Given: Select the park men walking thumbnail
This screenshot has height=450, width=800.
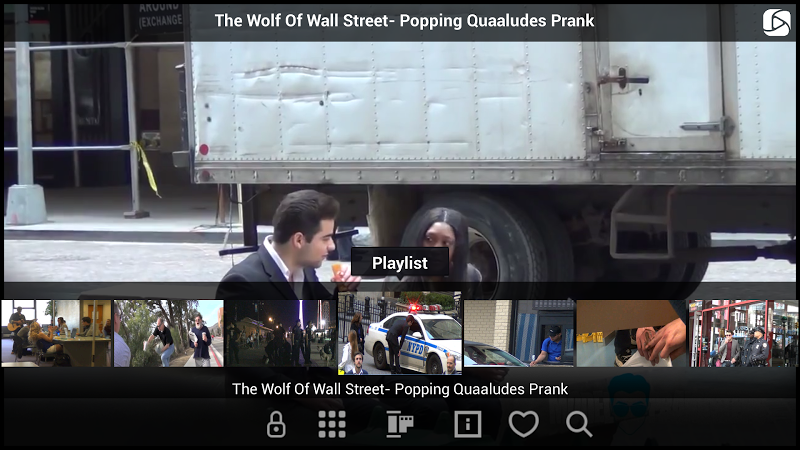Looking at the screenshot, I should pos(168,333).
